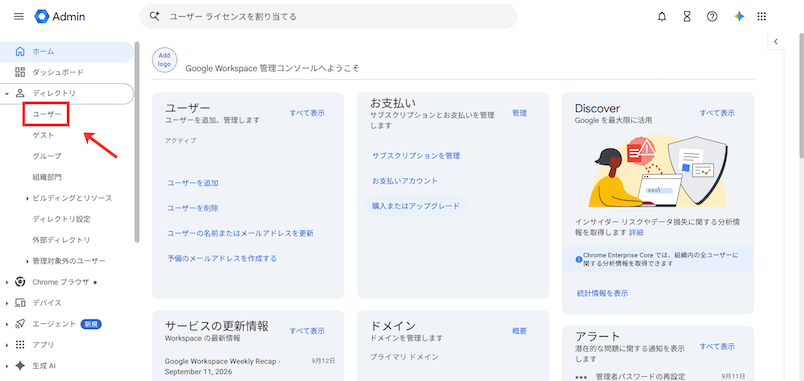Collapse the ディレクトリ tree section
804x381 pixels.
[6, 94]
